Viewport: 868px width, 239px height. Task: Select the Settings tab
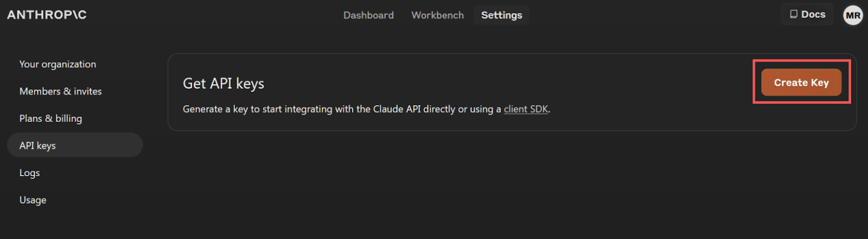pyautogui.click(x=501, y=15)
